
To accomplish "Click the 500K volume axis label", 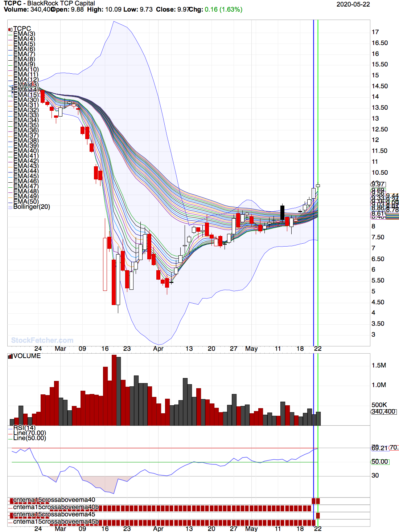I will coord(379,405).
